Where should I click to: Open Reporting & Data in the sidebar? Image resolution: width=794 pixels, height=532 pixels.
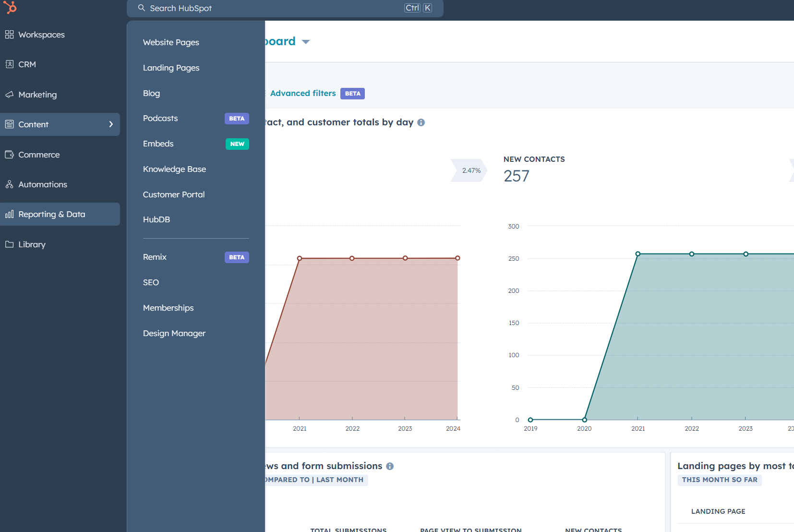60,214
